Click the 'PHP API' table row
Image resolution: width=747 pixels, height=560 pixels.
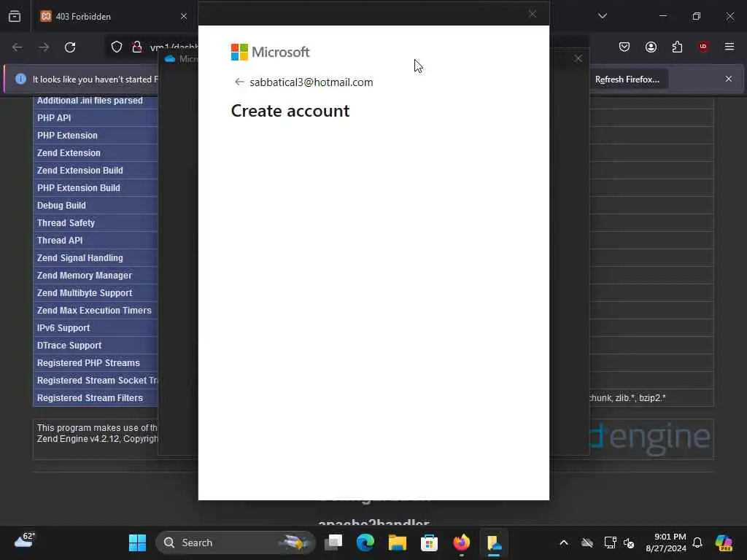click(96, 117)
